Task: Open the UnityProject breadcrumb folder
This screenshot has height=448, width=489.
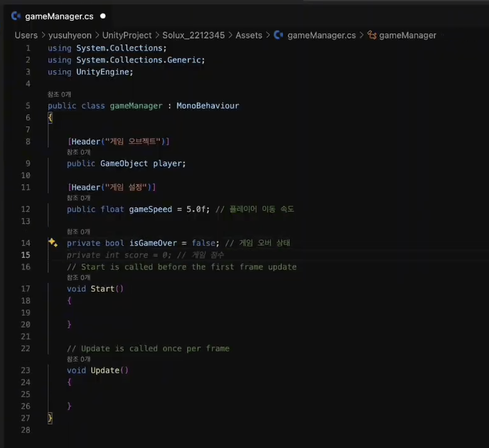Action: (x=127, y=35)
